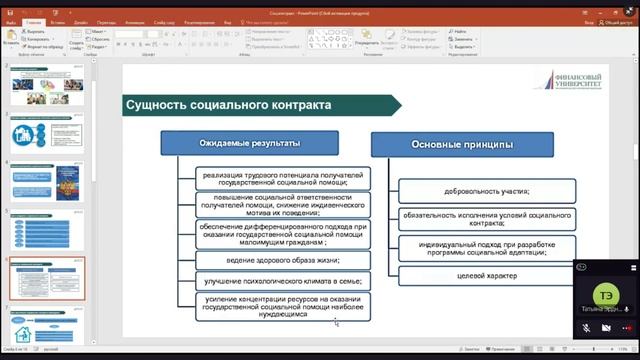Click Find (Найти) in the editing group
The height and width of the screenshot is (360, 640).
pos(458,31)
